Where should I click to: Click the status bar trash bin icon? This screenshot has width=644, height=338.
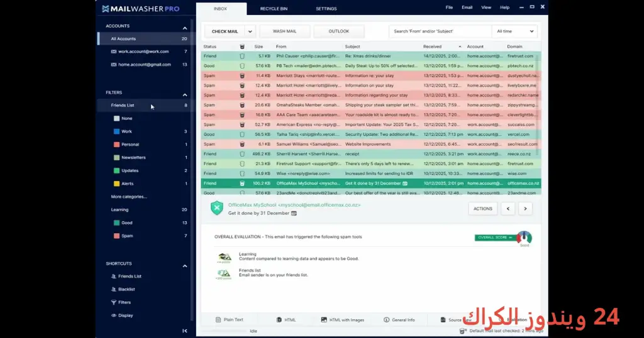tap(462, 330)
